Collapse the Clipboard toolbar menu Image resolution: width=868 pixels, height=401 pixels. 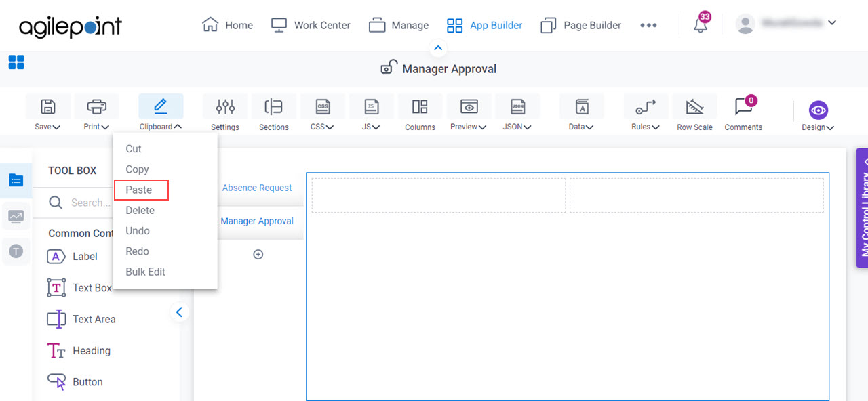coord(161,113)
